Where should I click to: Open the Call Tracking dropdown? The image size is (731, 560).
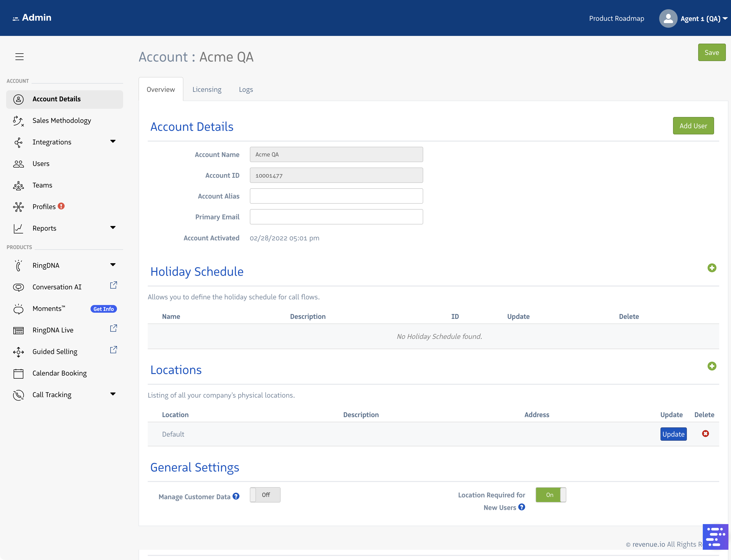point(113,394)
